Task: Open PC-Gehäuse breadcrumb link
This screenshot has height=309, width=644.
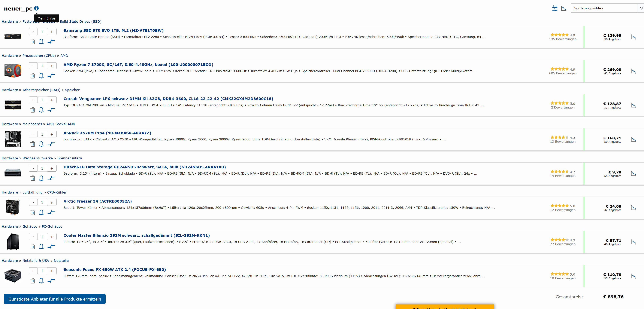Action: pyautogui.click(x=52, y=226)
